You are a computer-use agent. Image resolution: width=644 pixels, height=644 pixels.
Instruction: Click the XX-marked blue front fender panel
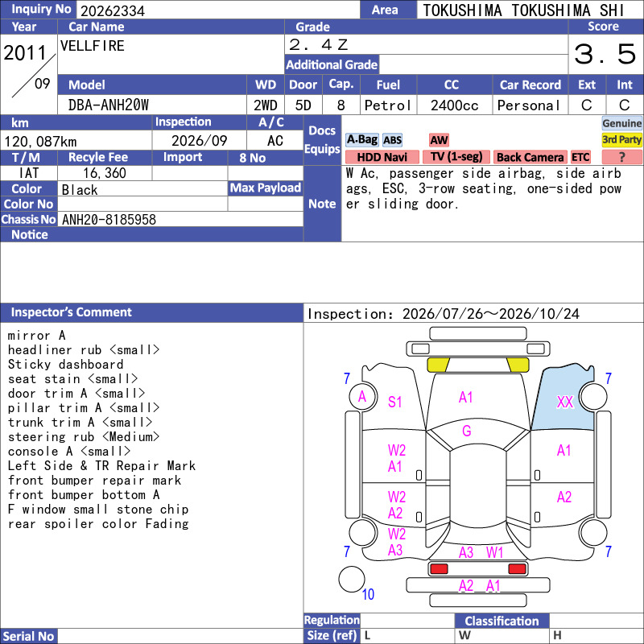563,398
